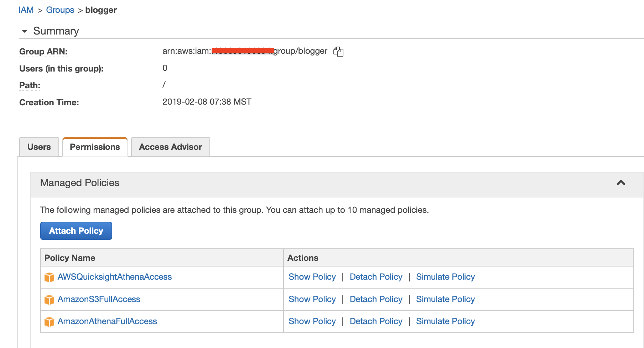Collapse the Summary section triangle
This screenshot has height=348, width=644.
(x=25, y=31)
